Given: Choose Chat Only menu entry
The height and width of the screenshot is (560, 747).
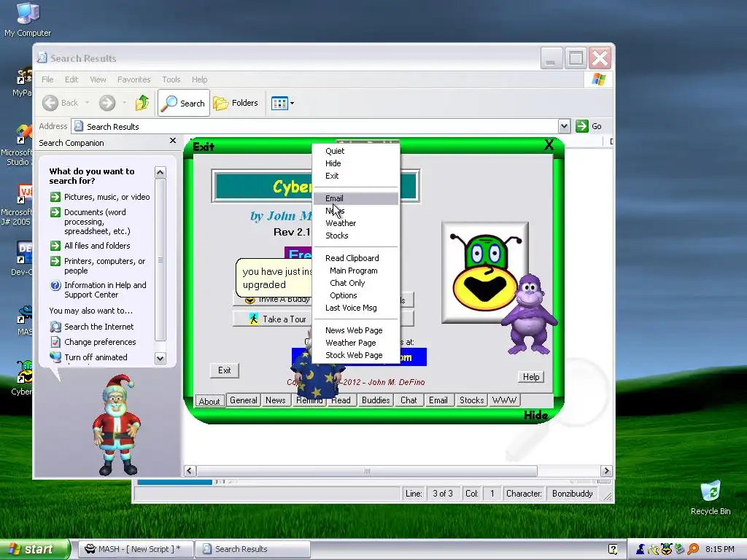Looking at the screenshot, I should [x=356, y=283].
